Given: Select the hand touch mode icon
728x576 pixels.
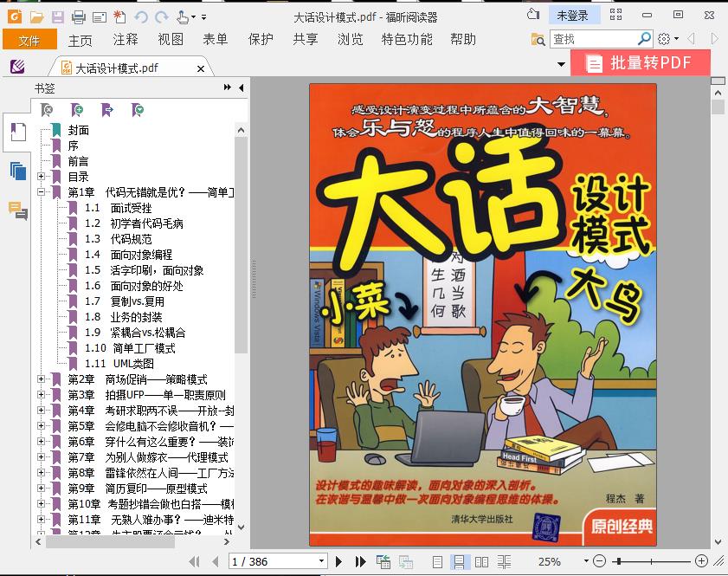Looking at the screenshot, I should pos(183,17).
